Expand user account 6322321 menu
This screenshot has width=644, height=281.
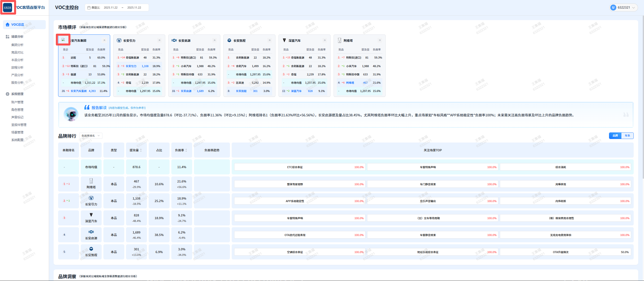click(633, 8)
